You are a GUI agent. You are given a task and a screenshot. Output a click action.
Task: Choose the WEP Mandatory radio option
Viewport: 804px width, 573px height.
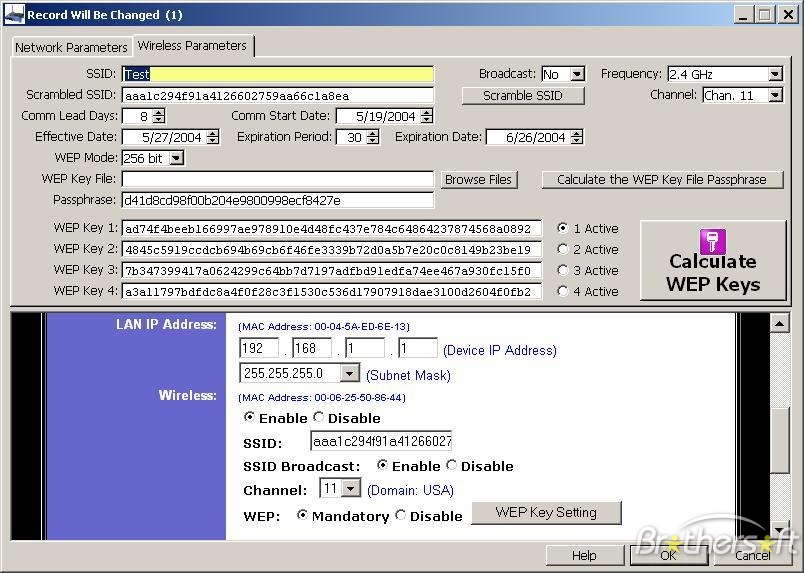click(x=302, y=515)
